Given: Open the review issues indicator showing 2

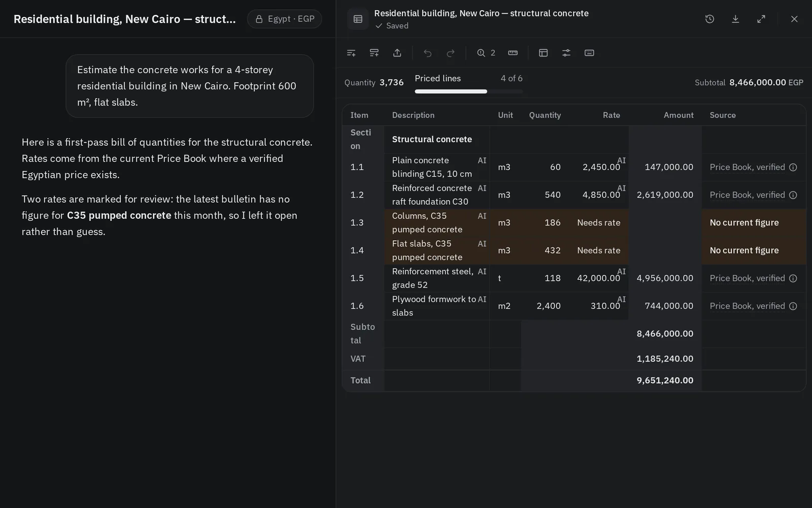Looking at the screenshot, I should click(x=486, y=53).
